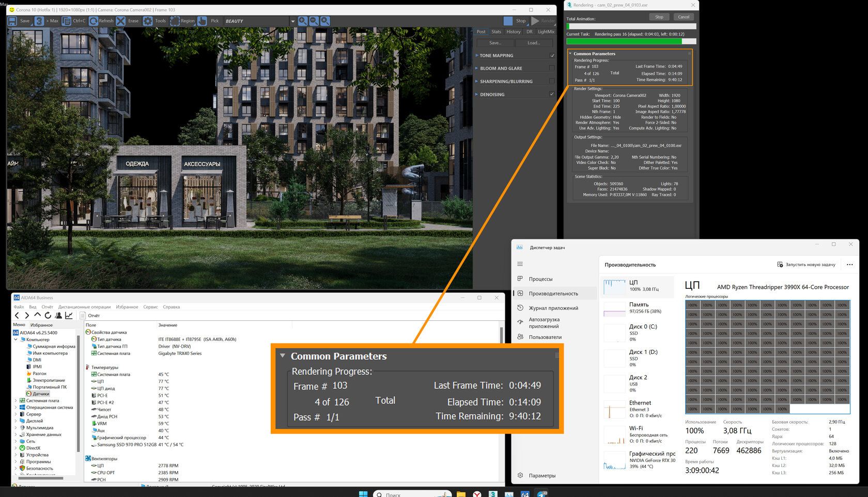Open Пользователи page in Task Manager
Image resolution: width=868 pixels, height=497 pixels.
[x=555, y=337]
